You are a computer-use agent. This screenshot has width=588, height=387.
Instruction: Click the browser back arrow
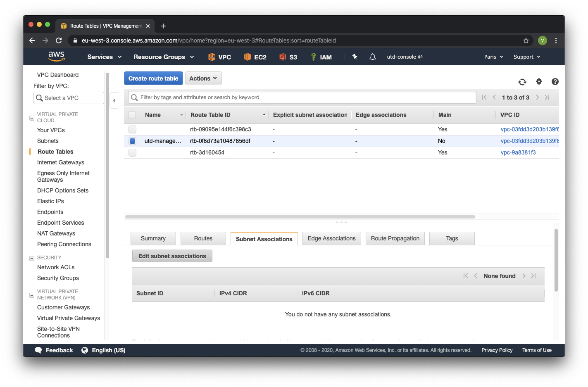[32, 40]
